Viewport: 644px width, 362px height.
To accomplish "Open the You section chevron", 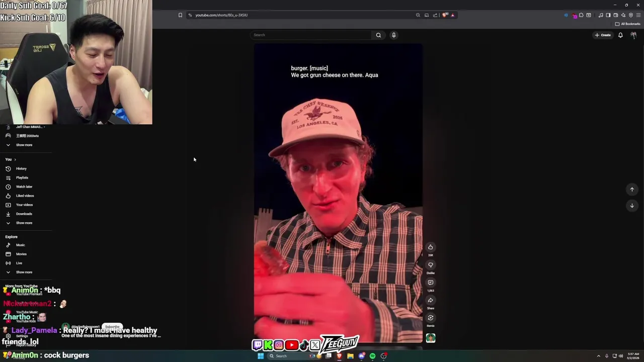I will [x=15, y=159].
